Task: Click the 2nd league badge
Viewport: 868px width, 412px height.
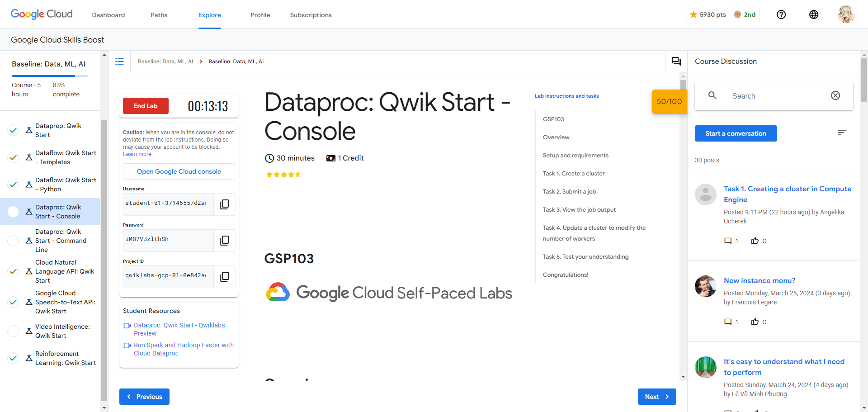Action: (745, 14)
